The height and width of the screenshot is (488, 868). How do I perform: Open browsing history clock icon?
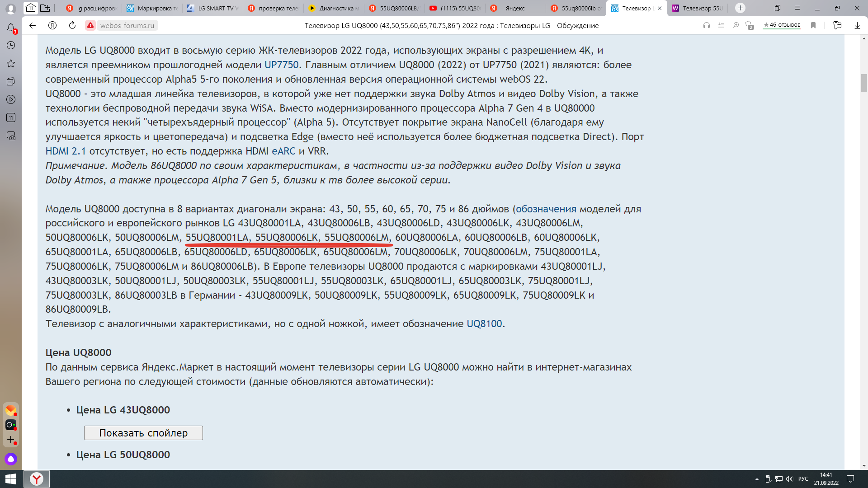point(11,45)
